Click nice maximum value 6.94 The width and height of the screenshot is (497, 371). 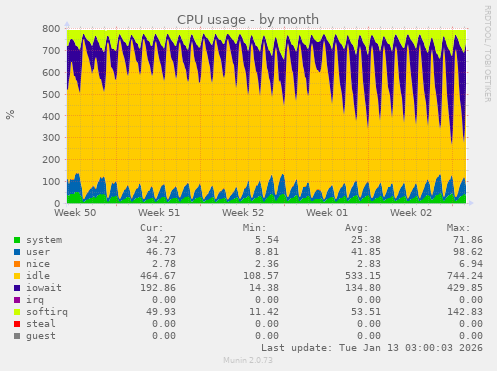click(x=471, y=264)
